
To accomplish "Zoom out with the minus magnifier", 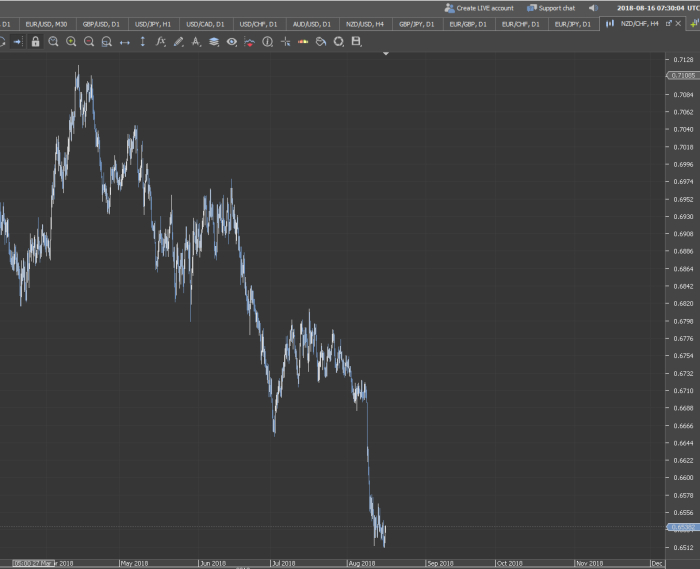I will pyautogui.click(x=89, y=42).
